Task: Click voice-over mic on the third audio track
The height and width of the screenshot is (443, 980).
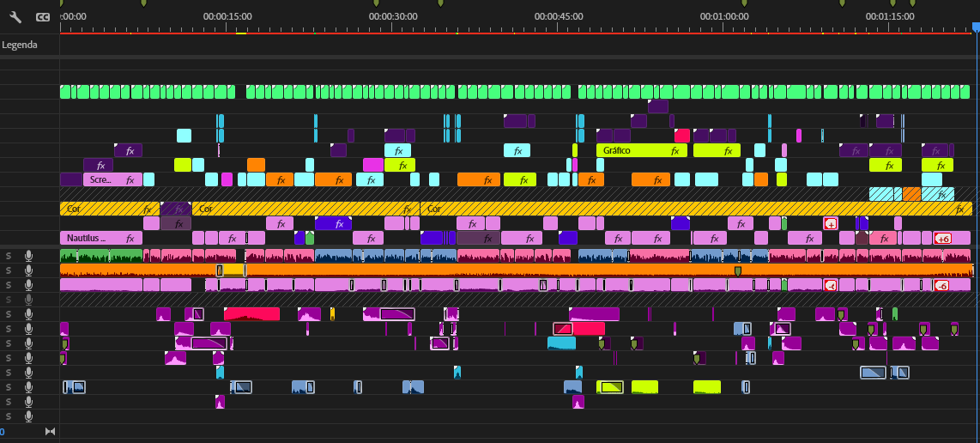Action: [x=28, y=285]
